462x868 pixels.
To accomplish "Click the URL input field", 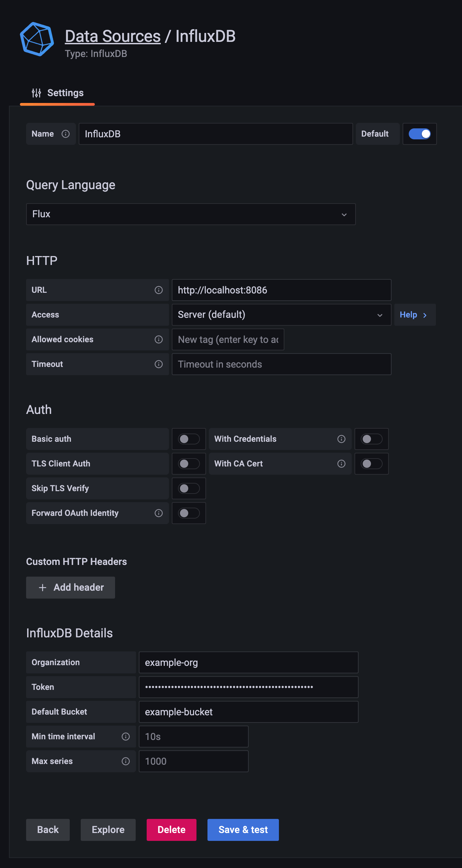I will pyautogui.click(x=282, y=290).
